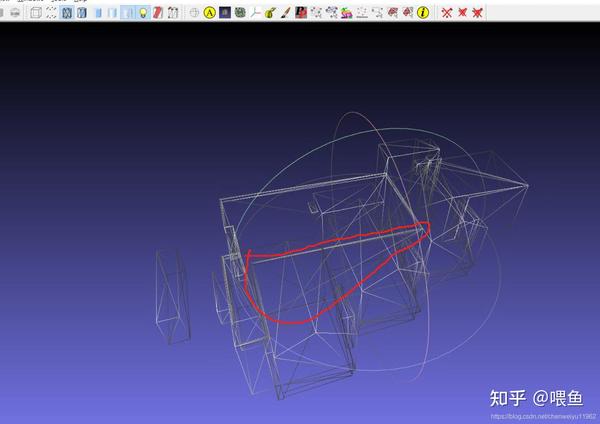The height and width of the screenshot is (424, 600).
Task: Click the dark blue square raster icon
Action: (225, 13)
